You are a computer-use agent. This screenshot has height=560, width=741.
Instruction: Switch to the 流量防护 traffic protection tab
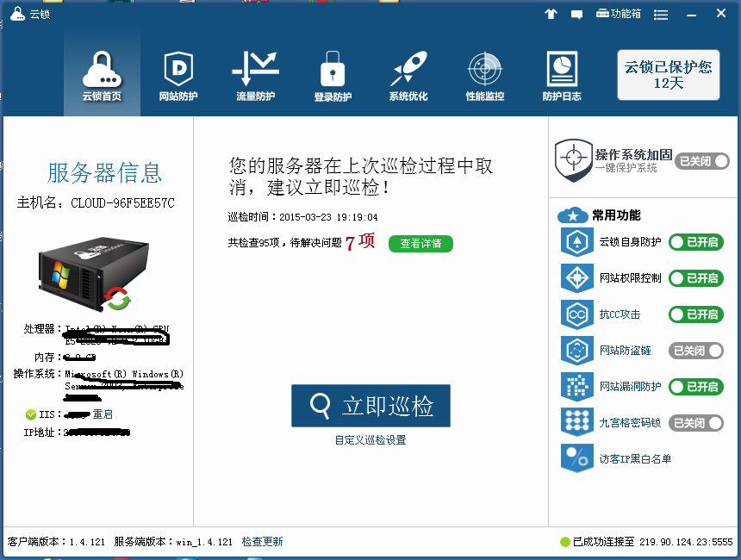[x=255, y=76]
